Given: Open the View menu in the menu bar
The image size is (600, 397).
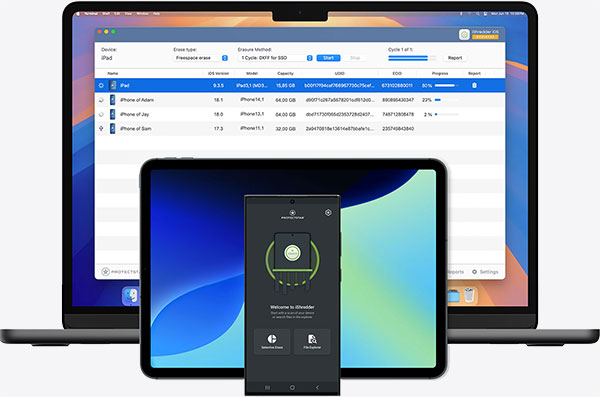Looking at the screenshot, I should tap(128, 14).
